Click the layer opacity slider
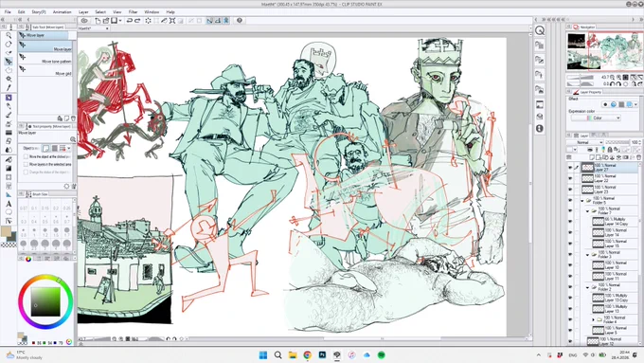 tap(617, 142)
